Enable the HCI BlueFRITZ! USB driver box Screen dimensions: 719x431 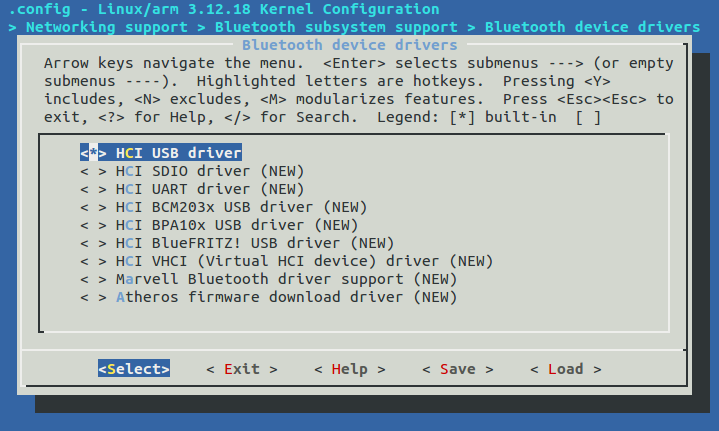94,243
